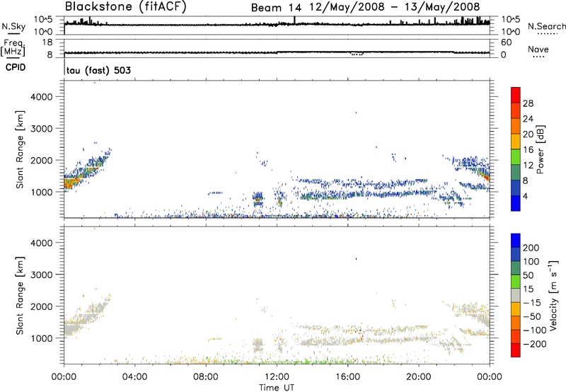Click the '60' right-axis tick of the frequency panel
This screenshot has width=566, height=392.
pyautogui.click(x=506, y=42)
